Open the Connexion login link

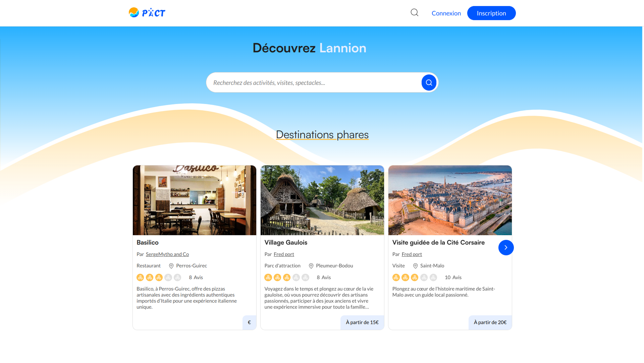tap(446, 13)
